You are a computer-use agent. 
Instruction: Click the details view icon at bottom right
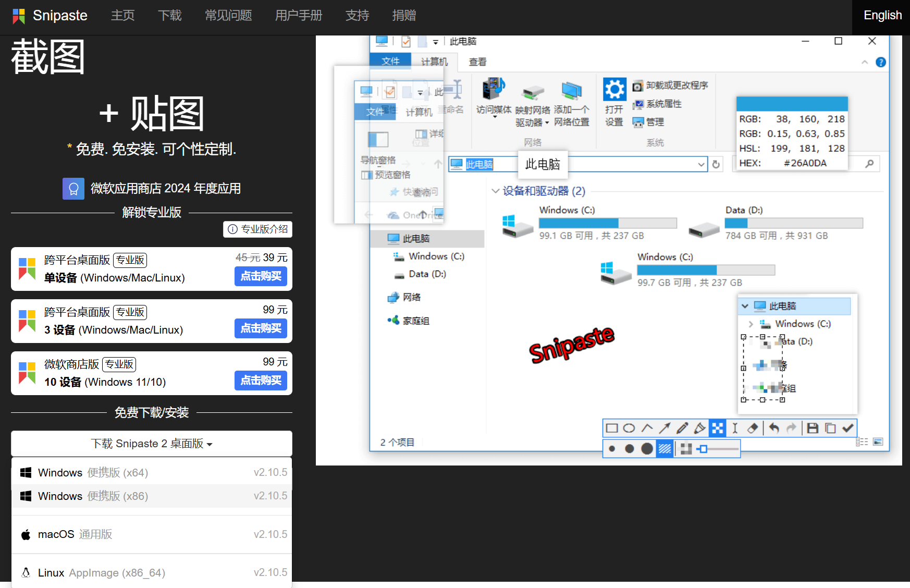(x=862, y=442)
